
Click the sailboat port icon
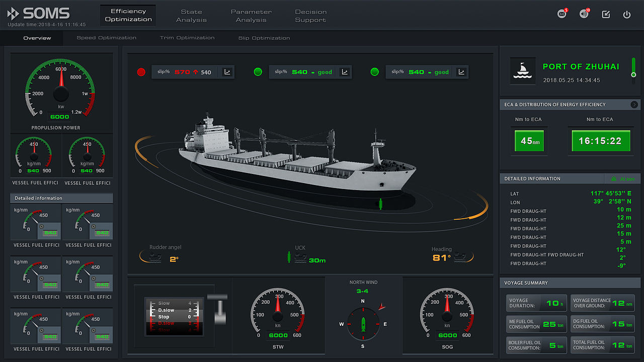522,71
